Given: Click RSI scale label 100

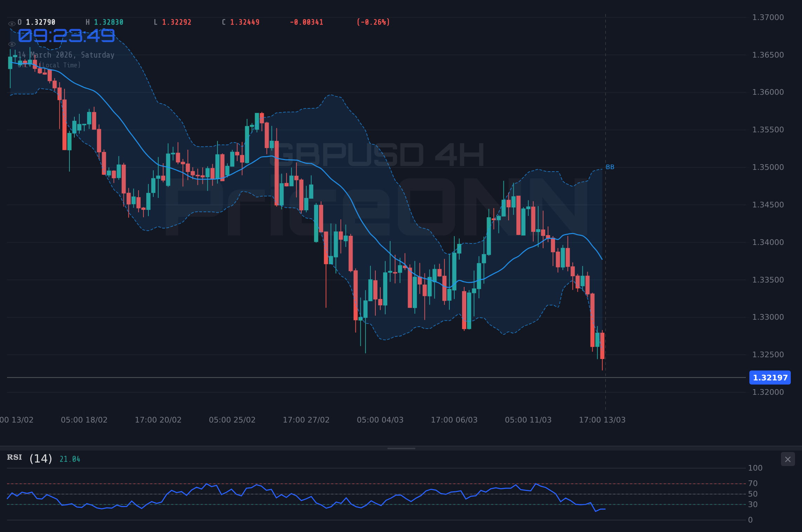Looking at the screenshot, I should (x=755, y=468).
